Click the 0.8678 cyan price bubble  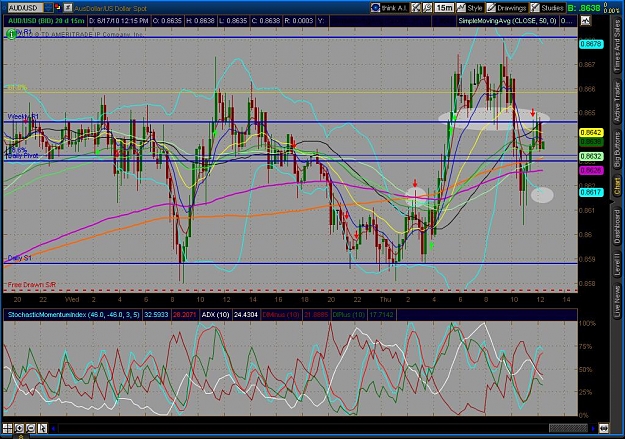coord(591,44)
